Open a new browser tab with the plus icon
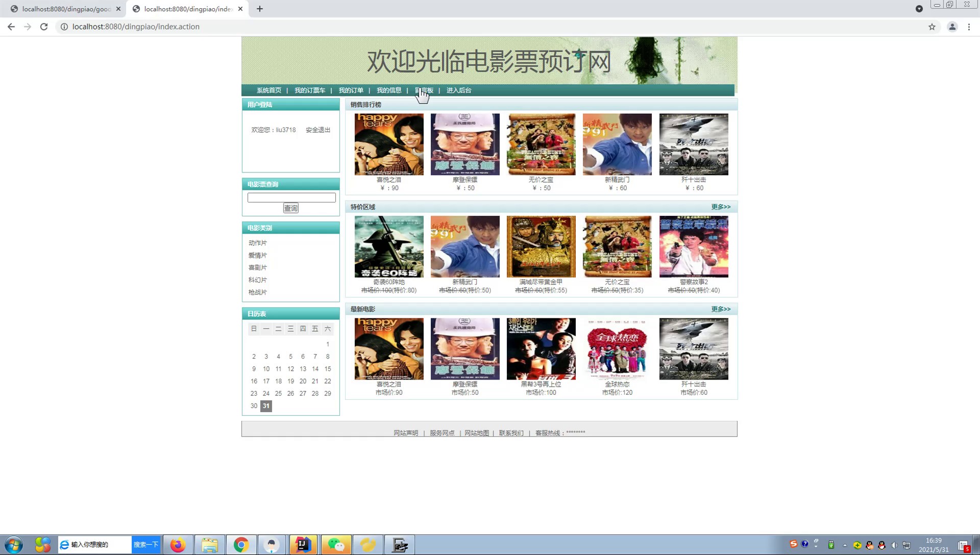The height and width of the screenshot is (555, 980). coord(260,9)
